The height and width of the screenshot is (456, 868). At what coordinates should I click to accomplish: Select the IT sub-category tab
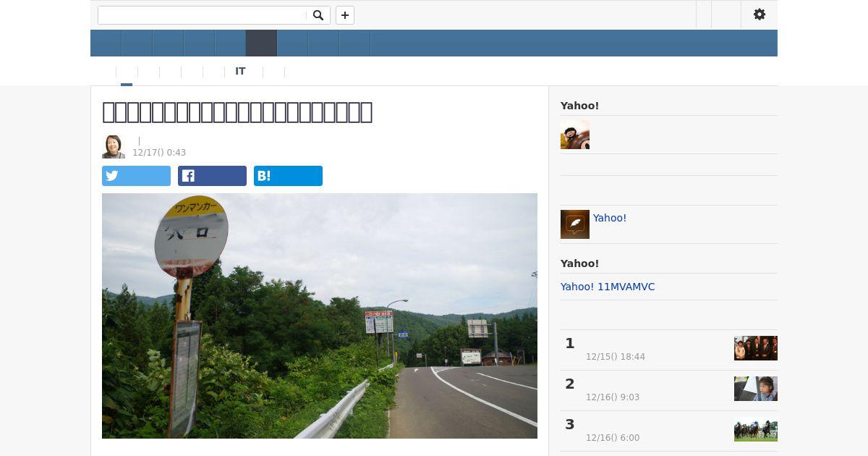coord(240,72)
